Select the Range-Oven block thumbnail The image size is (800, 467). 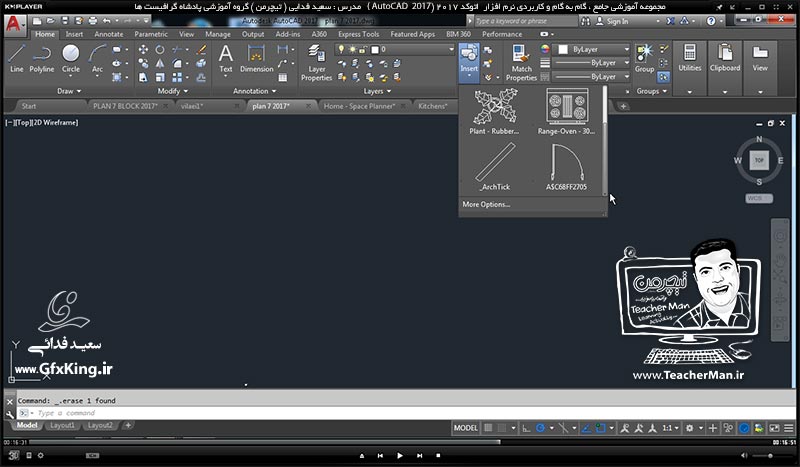(566, 111)
